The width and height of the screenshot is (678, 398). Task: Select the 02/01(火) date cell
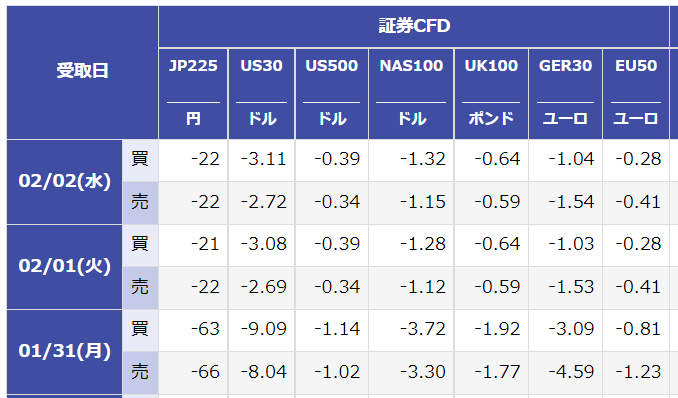tap(64, 266)
